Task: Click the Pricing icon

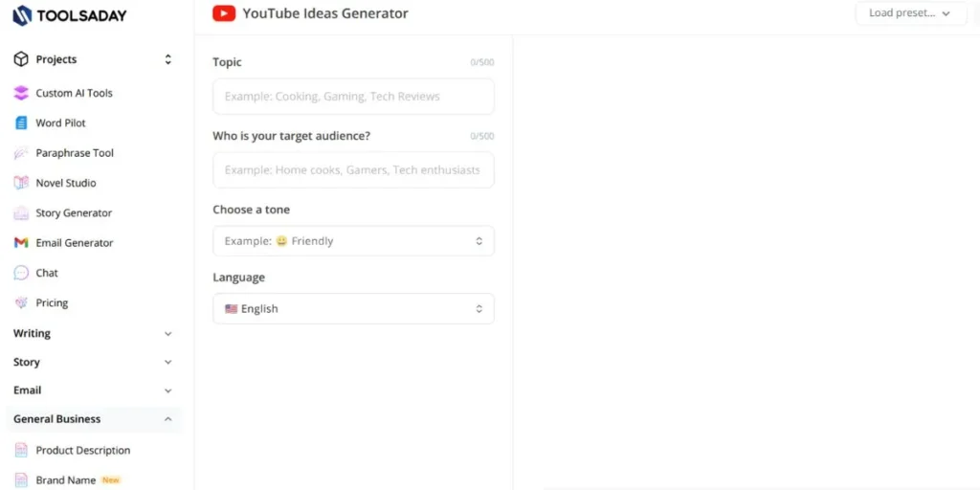Action: pos(21,303)
